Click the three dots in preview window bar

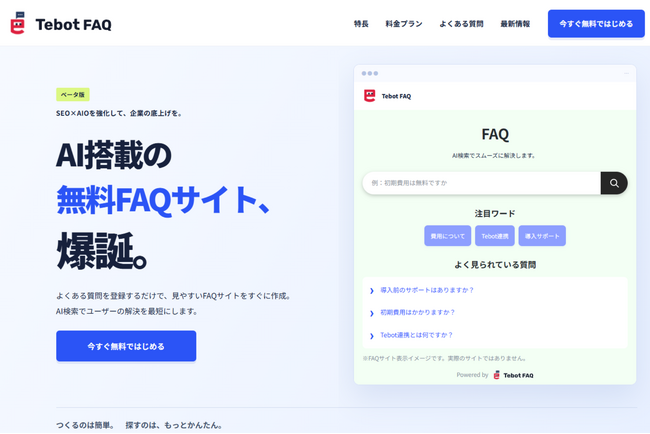pyautogui.click(x=369, y=73)
